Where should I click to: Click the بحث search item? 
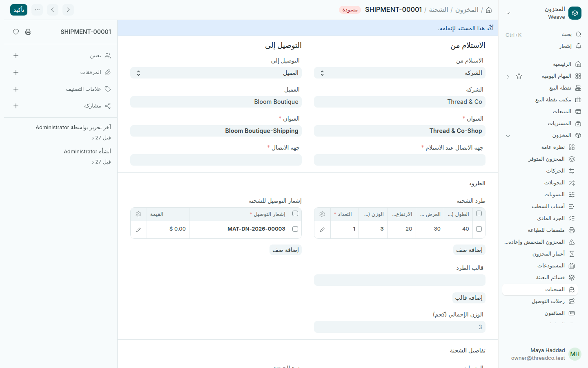pos(572,34)
